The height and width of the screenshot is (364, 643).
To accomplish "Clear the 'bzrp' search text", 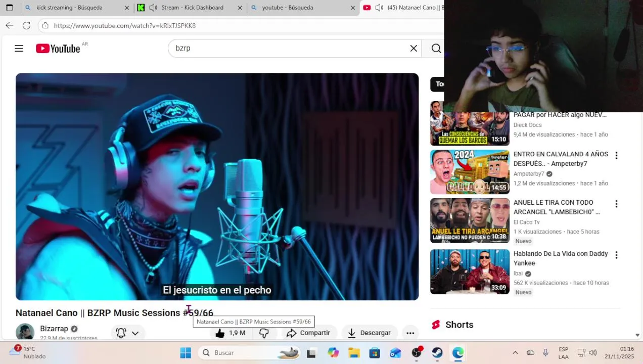I will coord(414,48).
